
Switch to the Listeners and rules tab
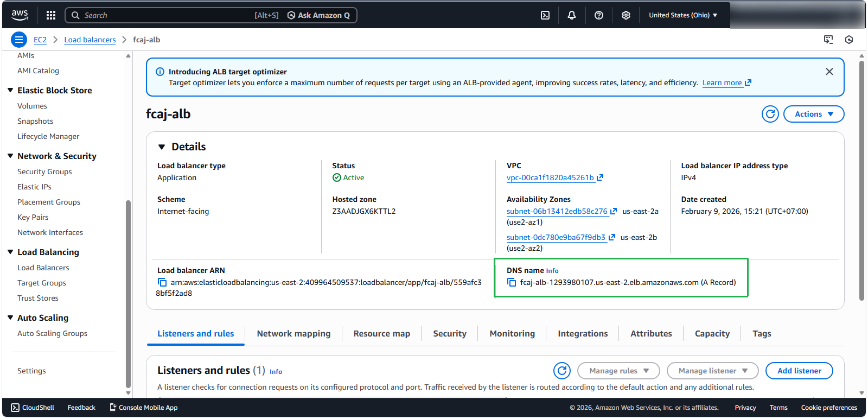point(196,334)
